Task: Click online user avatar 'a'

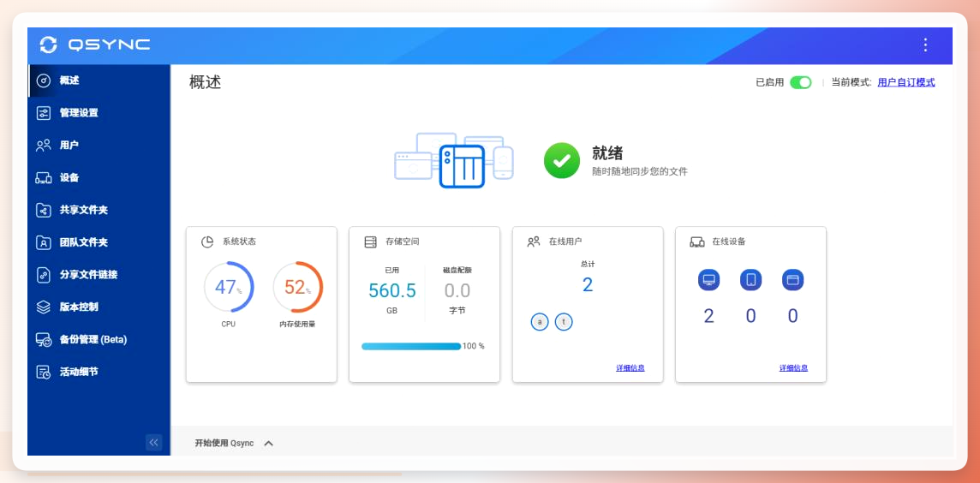Action: (540, 322)
